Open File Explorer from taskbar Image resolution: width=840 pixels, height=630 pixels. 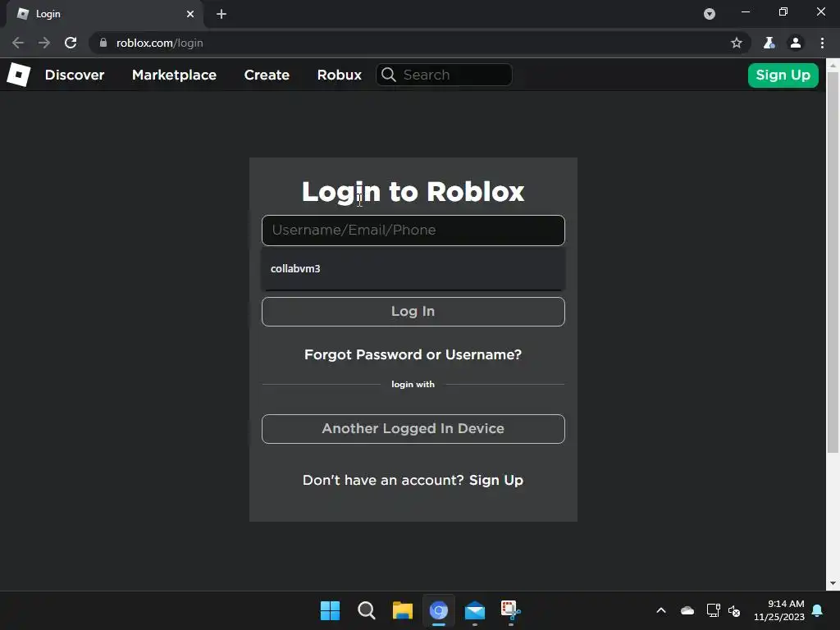[x=402, y=610]
